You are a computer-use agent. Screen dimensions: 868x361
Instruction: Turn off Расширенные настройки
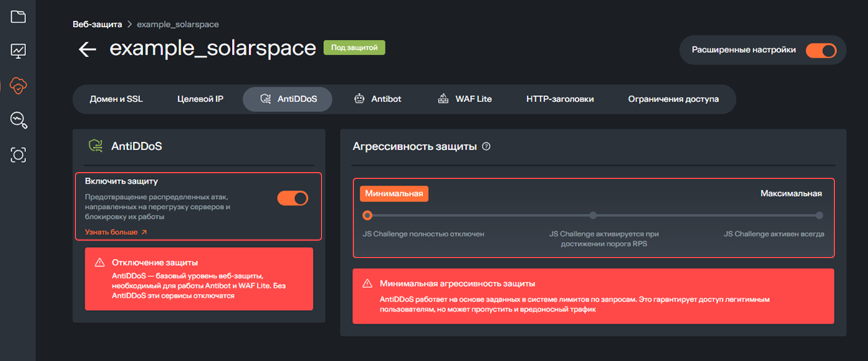pyautogui.click(x=821, y=50)
